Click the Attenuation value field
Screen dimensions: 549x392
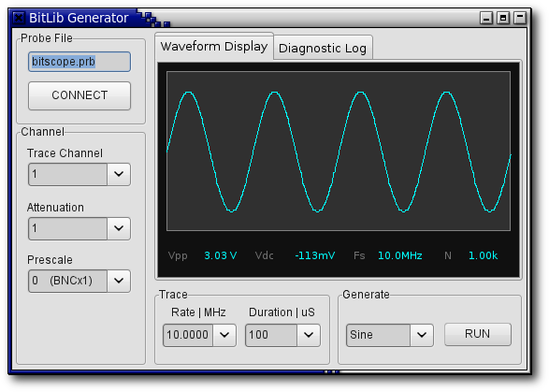(x=67, y=228)
